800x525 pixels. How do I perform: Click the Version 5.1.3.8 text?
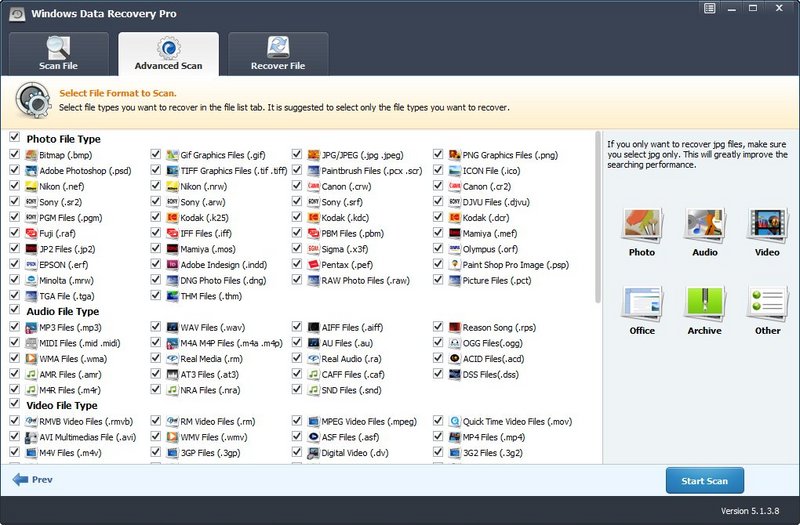tap(750, 511)
